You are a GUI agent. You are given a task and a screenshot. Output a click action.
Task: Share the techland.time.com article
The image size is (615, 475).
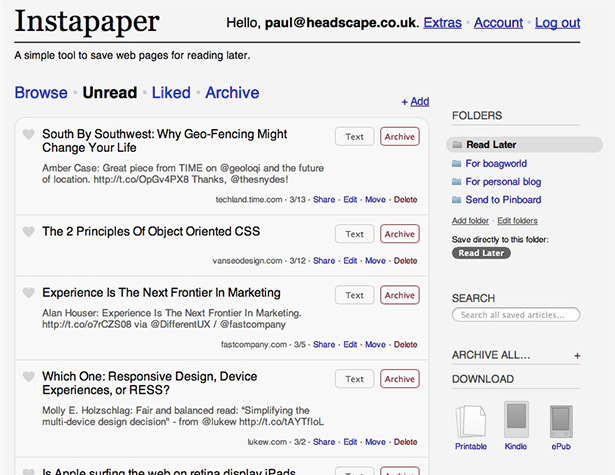(324, 200)
